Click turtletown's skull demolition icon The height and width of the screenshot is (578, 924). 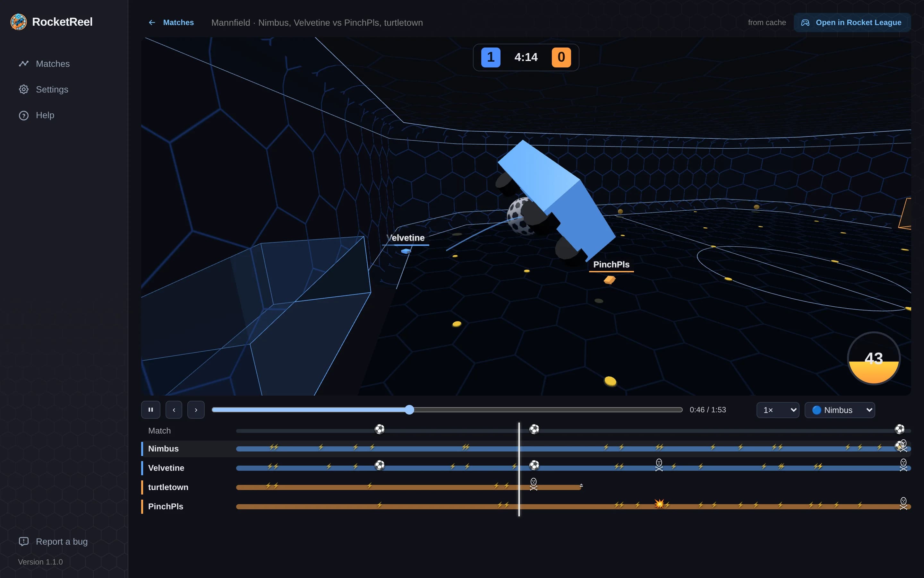click(534, 484)
